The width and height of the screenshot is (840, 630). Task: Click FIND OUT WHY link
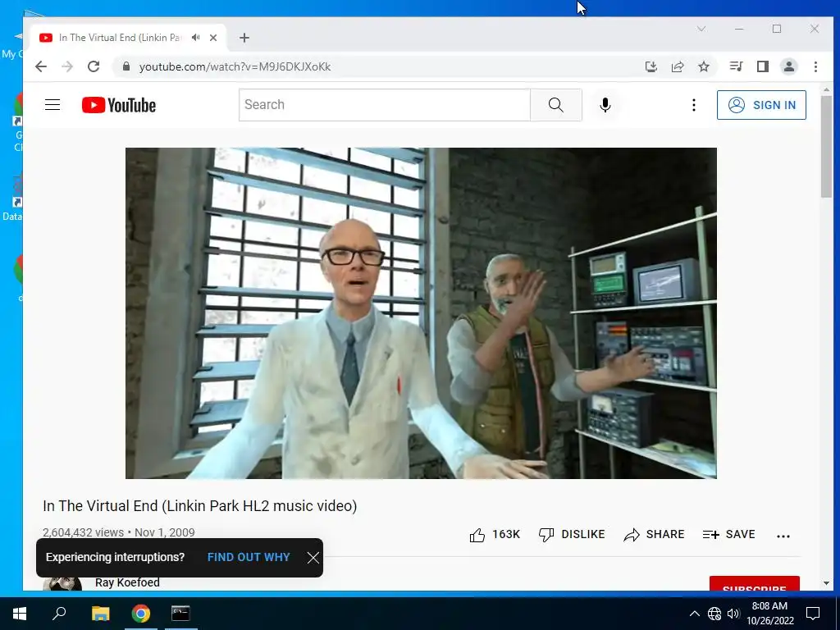pyautogui.click(x=249, y=557)
